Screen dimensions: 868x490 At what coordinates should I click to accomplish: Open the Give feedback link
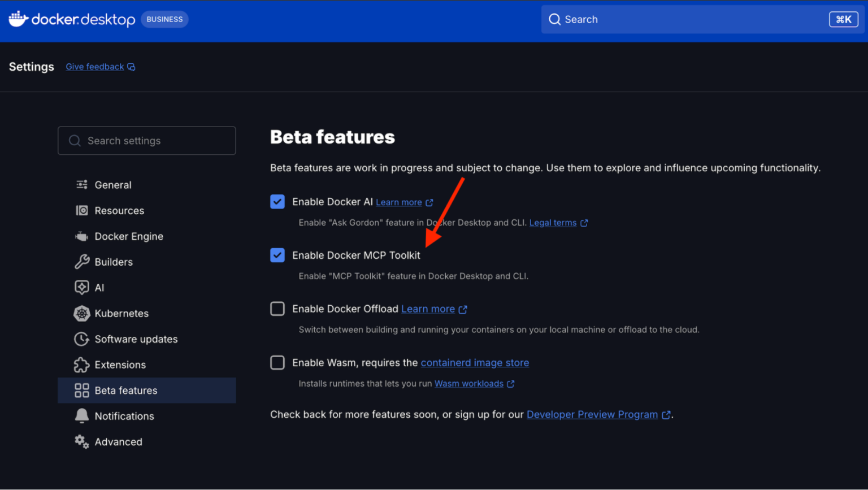click(94, 66)
